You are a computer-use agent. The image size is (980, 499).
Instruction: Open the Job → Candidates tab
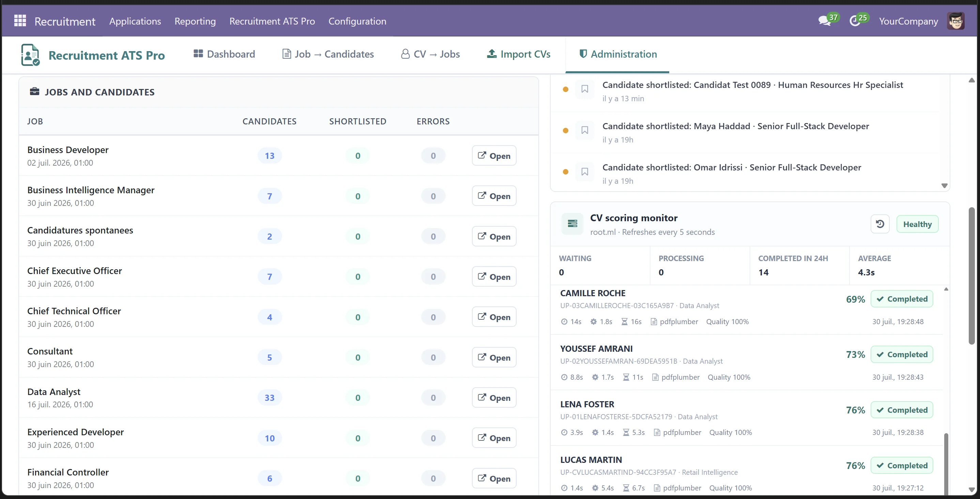(x=328, y=54)
